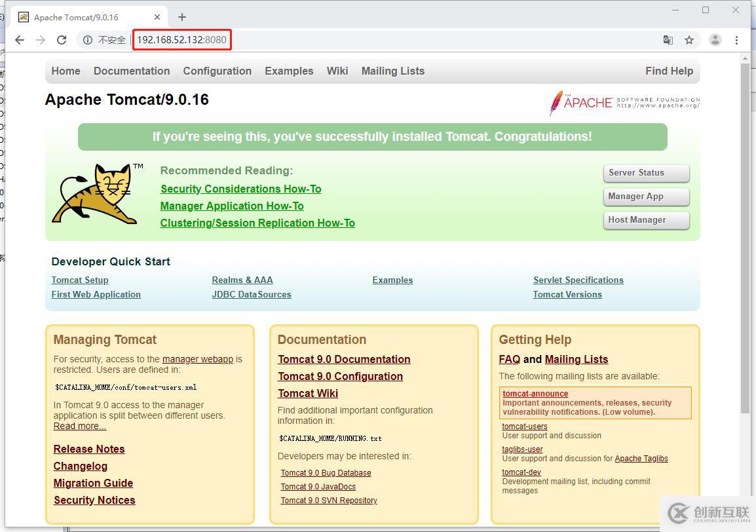Open the user profile avatar icon
Viewport: 756px width, 532px height.
click(715, 40)
